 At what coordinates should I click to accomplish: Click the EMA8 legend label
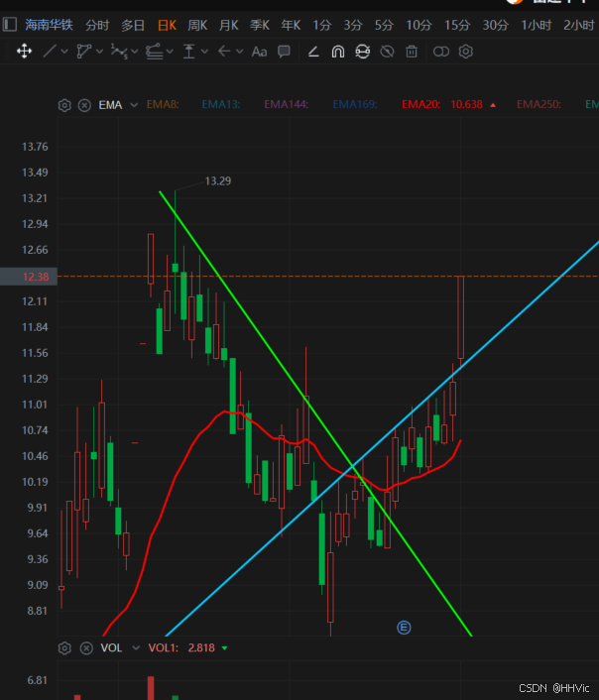point(163,104)
